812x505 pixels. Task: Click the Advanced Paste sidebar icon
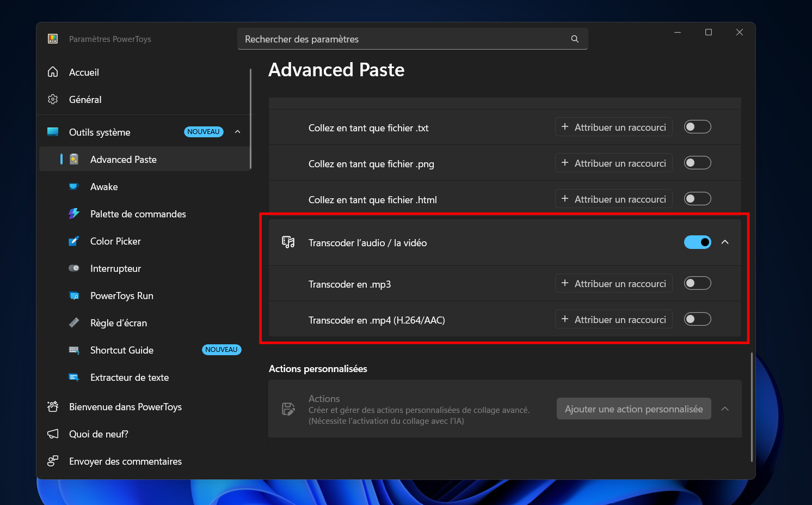74,159
